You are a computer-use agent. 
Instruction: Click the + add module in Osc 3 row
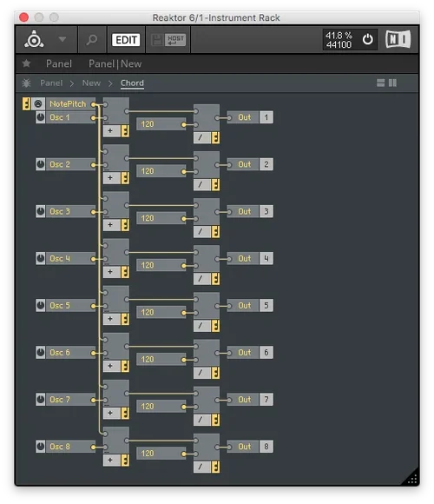116,212
